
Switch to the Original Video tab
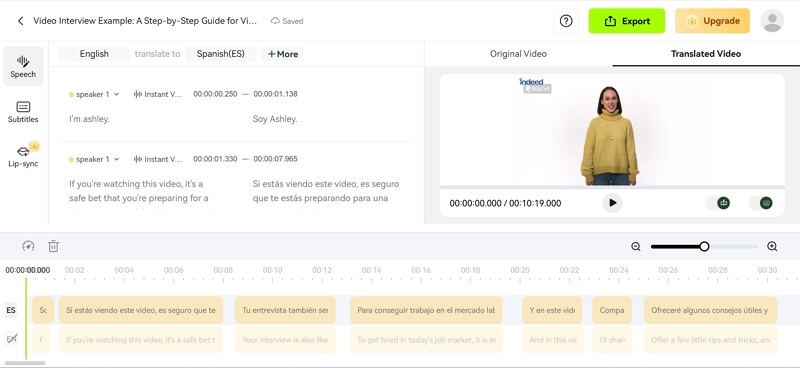pos(518,54)
